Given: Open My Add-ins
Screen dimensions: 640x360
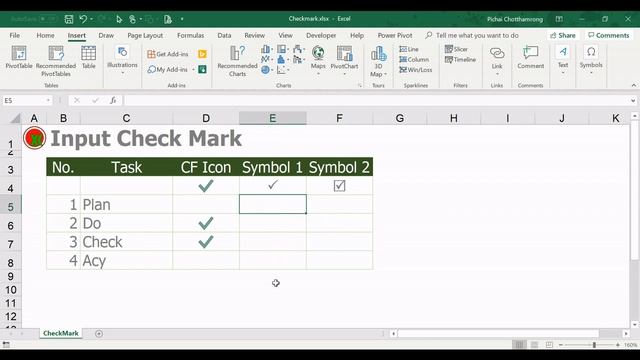Looking at the screenshot, I should pos(168,69).
